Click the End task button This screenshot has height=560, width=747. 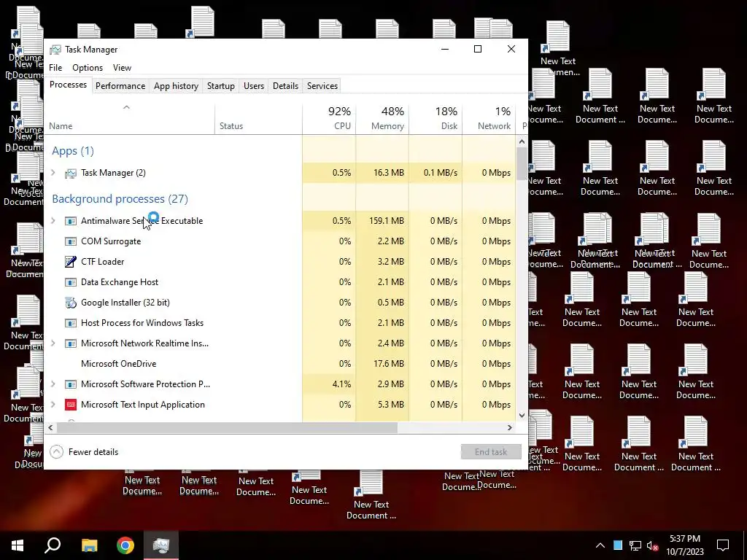491,452
